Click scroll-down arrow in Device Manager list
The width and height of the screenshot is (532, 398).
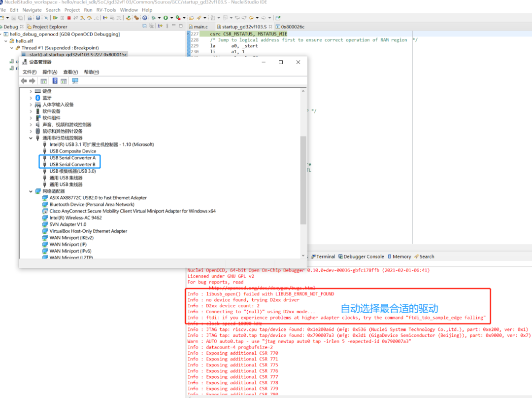pos(303,255)
